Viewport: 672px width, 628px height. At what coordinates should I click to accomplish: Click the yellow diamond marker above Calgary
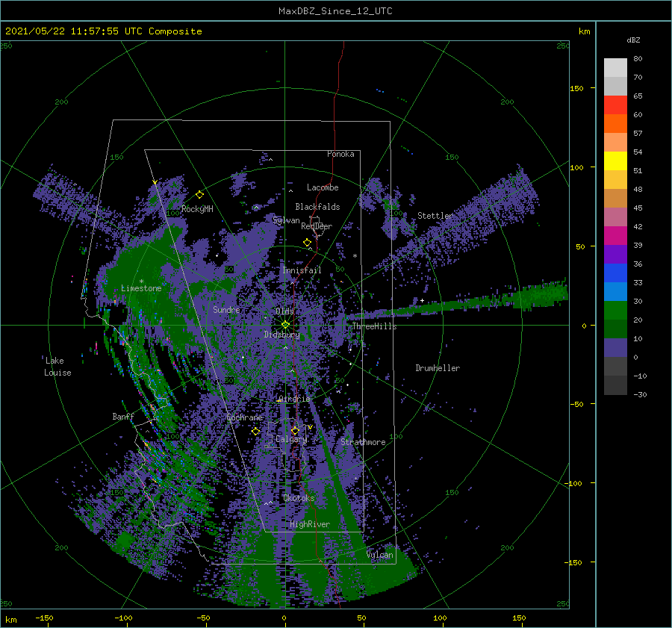click(x=295, y=431)
